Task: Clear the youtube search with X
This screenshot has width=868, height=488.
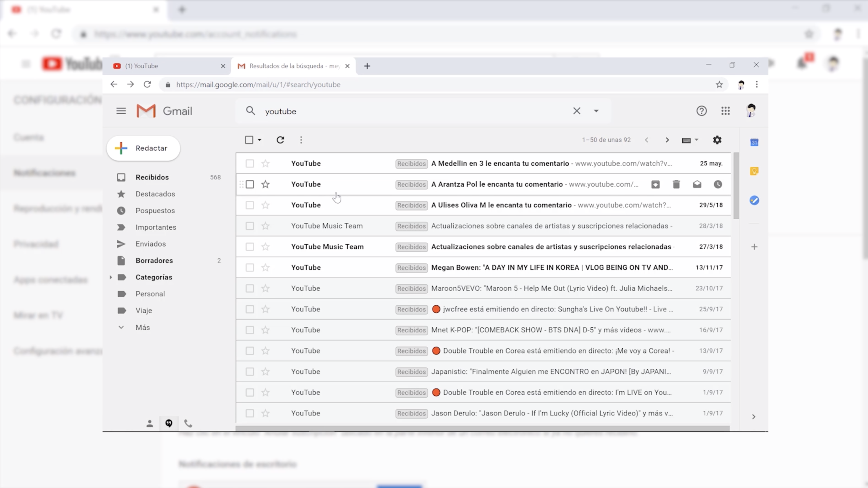Action: pos(577,111)
